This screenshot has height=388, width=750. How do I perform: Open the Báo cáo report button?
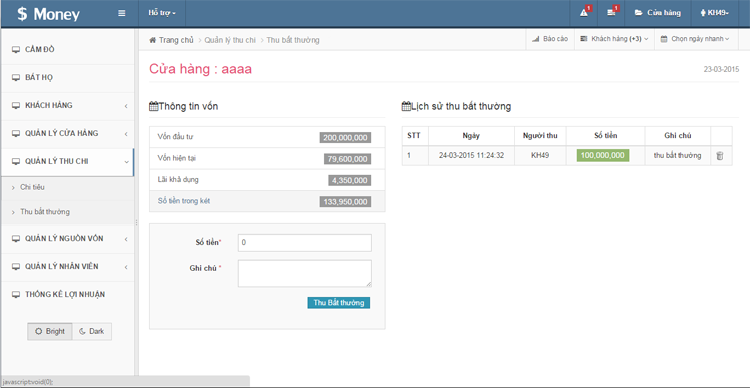(550, 39)
